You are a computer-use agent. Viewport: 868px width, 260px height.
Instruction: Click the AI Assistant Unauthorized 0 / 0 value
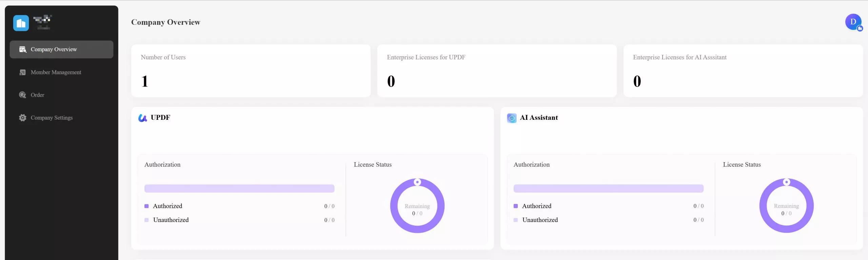pos(698,220)
